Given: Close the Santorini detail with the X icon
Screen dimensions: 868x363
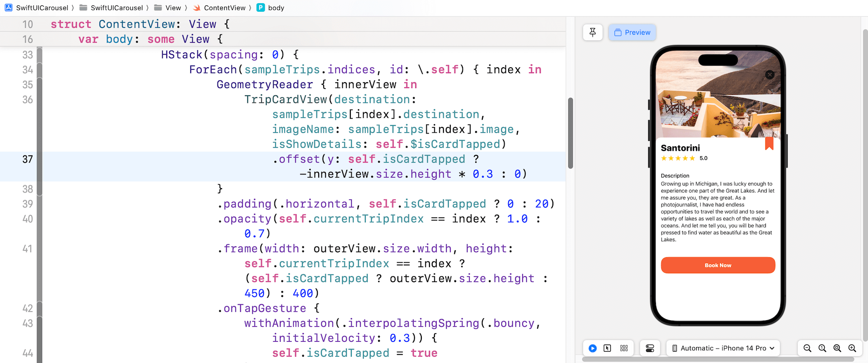Looking at the screenshot, I should 769,75.
